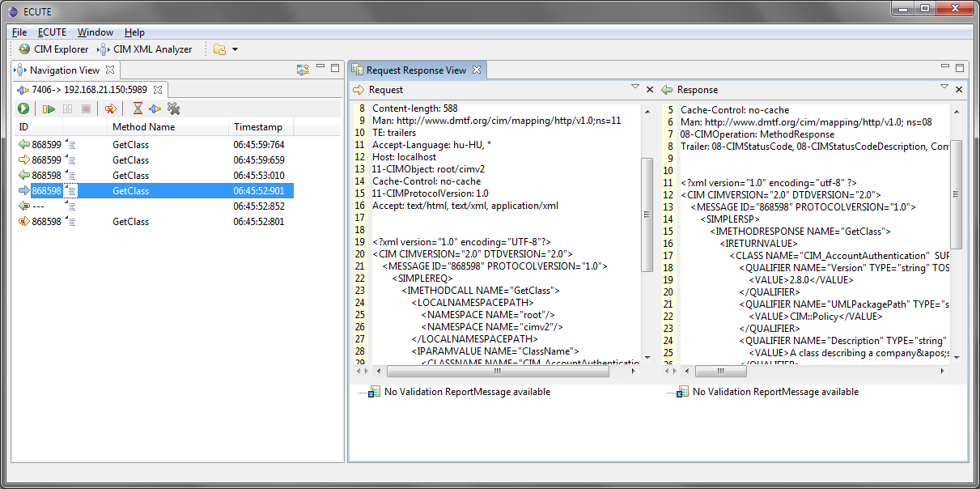
Task: Select the timestamp 06:45:59:764 row
Action: coord(155,145)
